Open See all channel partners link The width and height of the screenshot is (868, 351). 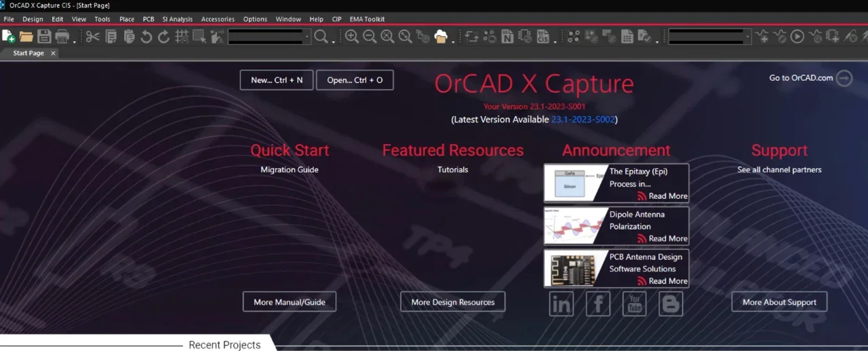[x=779, y=170]
